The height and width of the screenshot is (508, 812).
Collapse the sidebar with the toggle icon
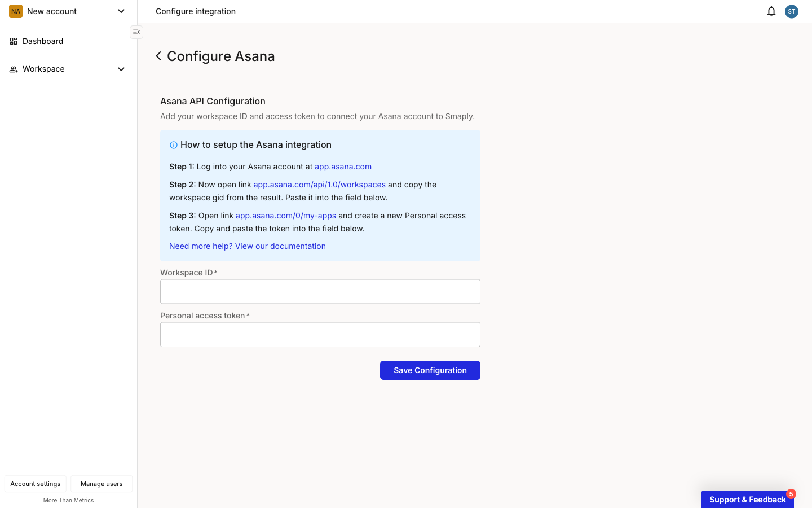coord(136,32)
